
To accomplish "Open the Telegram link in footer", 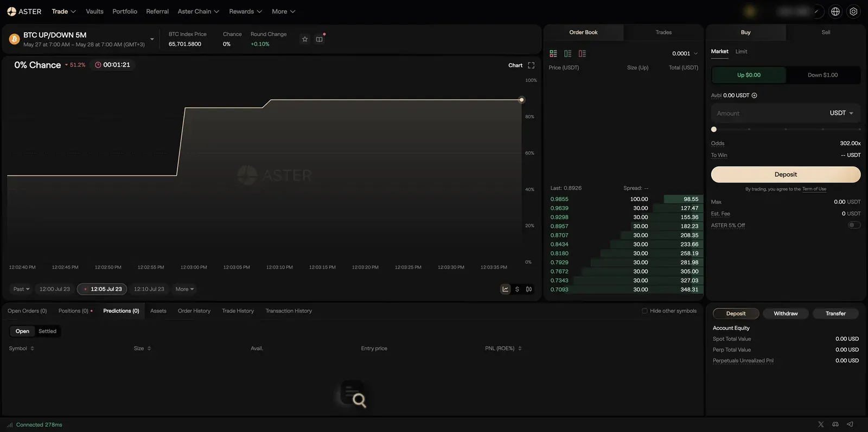I will [x=850, y=424].
